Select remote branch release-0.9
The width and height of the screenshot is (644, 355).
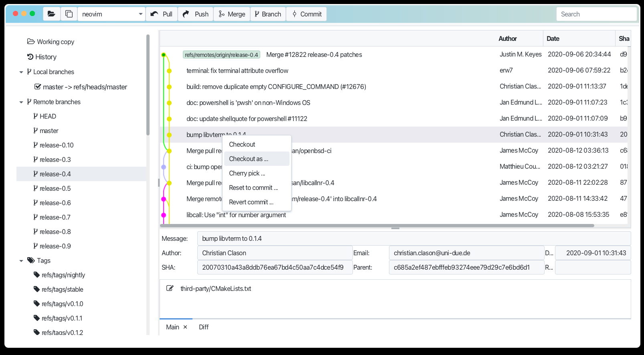click(52, 246)
